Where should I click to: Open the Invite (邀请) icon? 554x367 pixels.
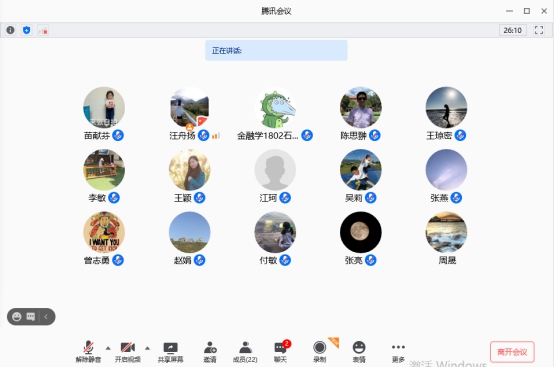[x=210, y=352]
